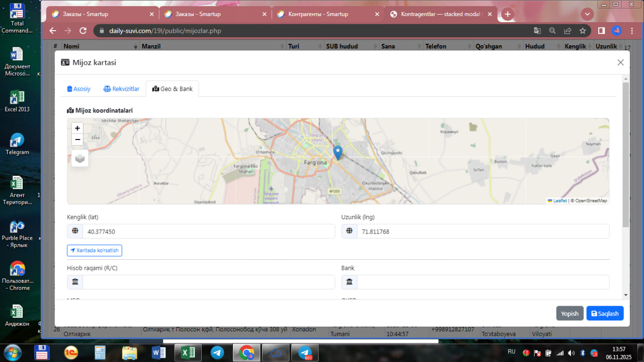Zoom out on the map

[x=77, y=140]
